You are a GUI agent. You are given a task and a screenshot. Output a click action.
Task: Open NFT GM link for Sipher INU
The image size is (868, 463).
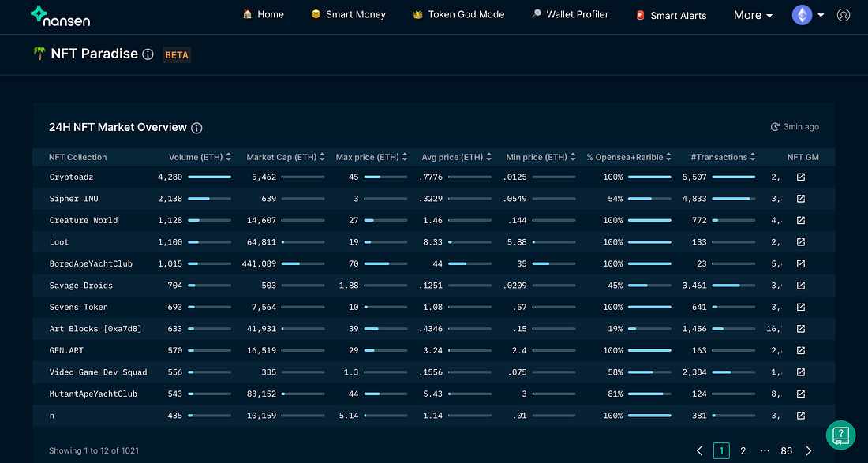point(800,199)
